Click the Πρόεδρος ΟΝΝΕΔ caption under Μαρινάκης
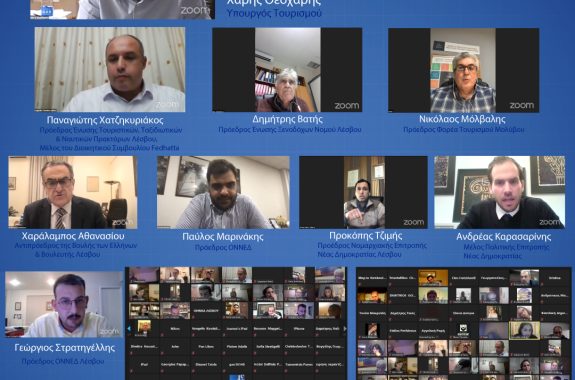The width and height of the screenshot is (575, 380). pyautogui.click(x=223, y=248)
